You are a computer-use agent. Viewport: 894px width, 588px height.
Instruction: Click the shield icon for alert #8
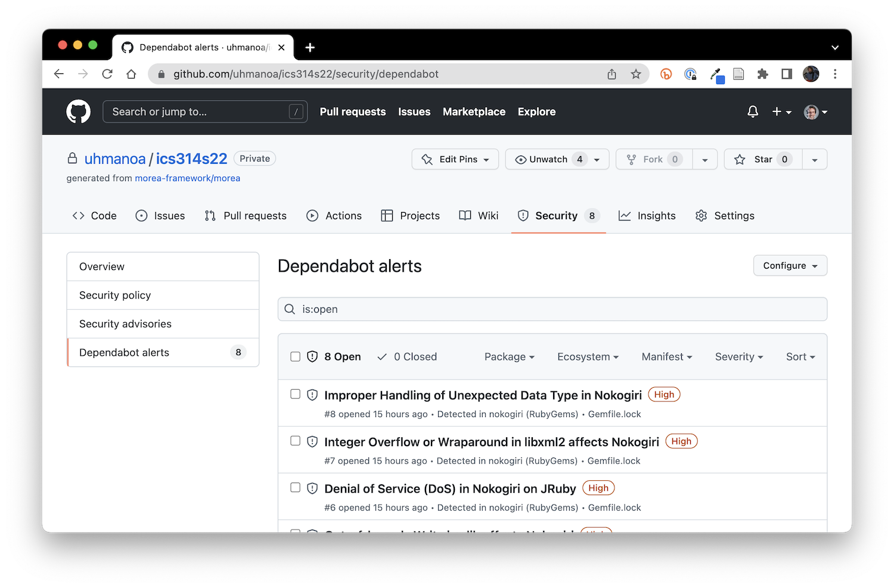(x=312, y=395)
